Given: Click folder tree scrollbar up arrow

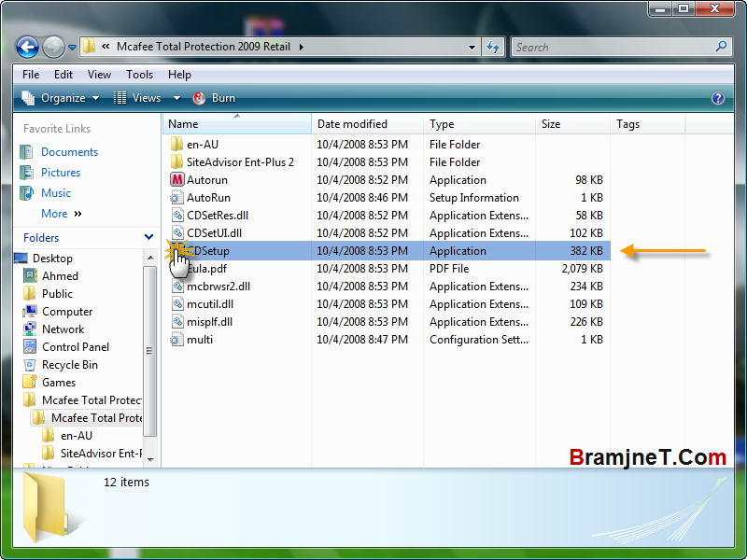Looking at the screenshot, I should point(150,258).
